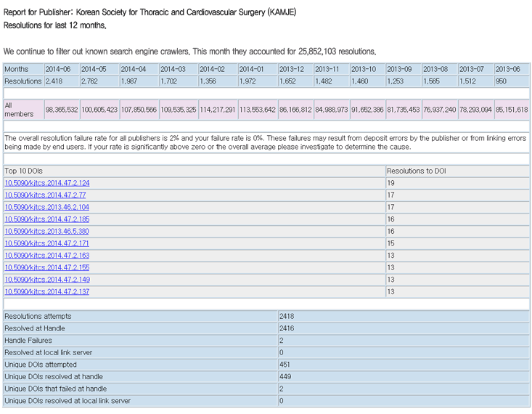This screenshot has height=414, width=532.
Task: Select the 2013-09 month header cell
Action: tap(404, 69)
